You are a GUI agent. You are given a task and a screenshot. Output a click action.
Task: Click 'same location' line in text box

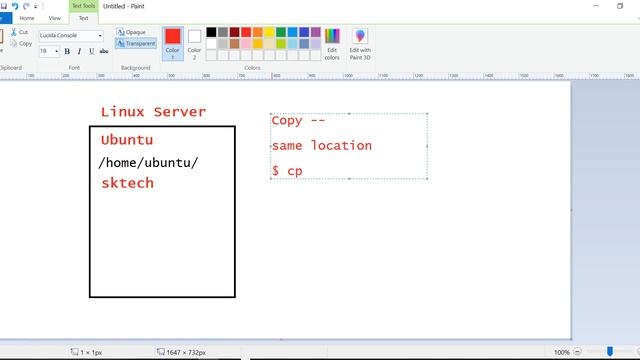pyautogui.click(x=322, y=146)
